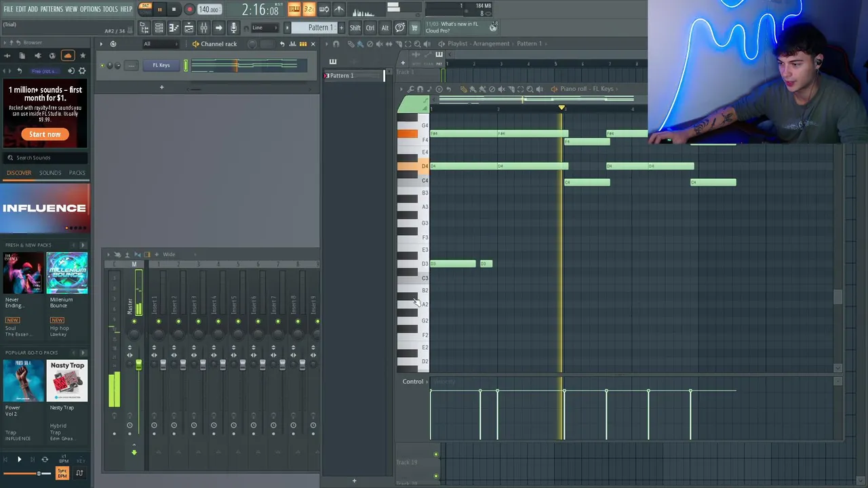Toggle the FL Keys channel mute LED
Viewport: 868px width, 488px height.
102,66
